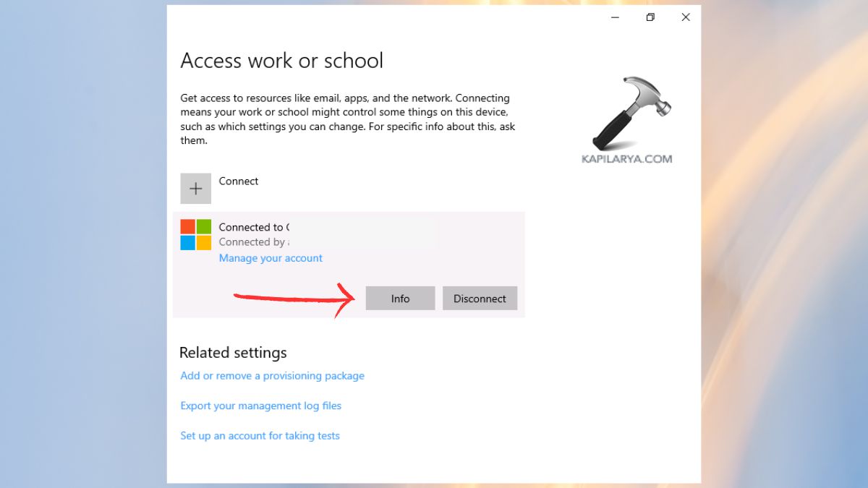Screen dimensions: 868x488
Task: Click the Related settings heading
Action: click(x=233, y=352)
